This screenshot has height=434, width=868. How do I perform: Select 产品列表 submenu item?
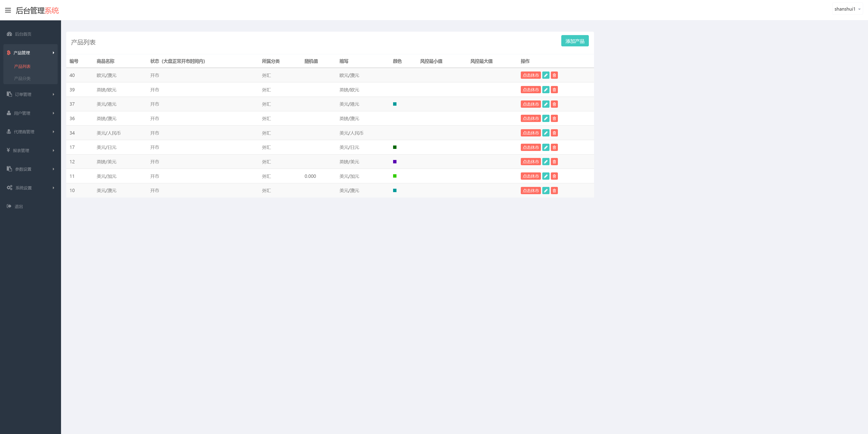coord(22,67)
